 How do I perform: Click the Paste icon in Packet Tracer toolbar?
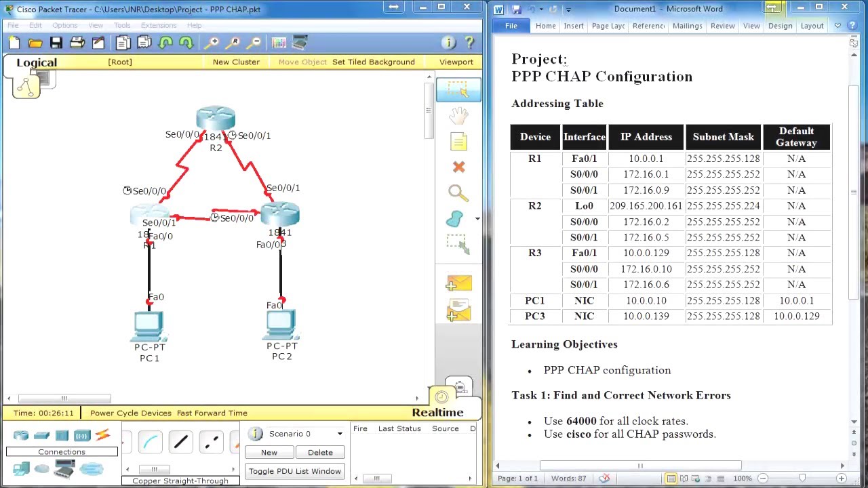point(144,43)
